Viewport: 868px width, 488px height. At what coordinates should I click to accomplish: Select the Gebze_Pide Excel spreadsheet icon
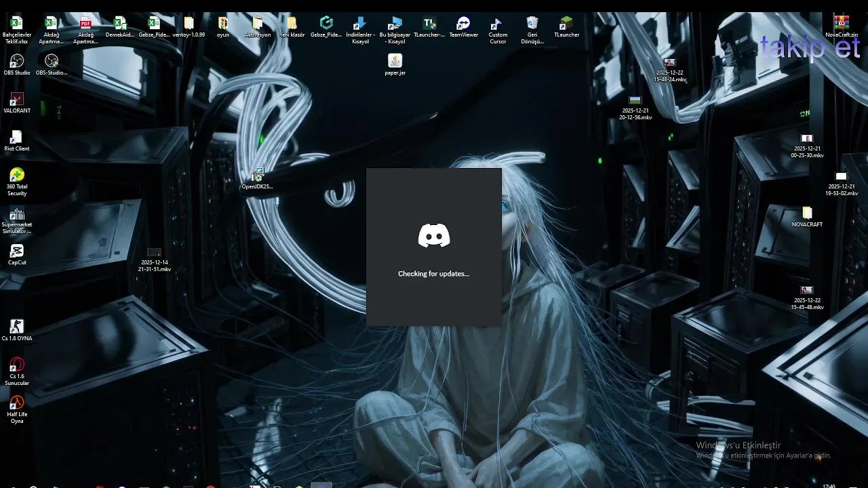[154, 24]
